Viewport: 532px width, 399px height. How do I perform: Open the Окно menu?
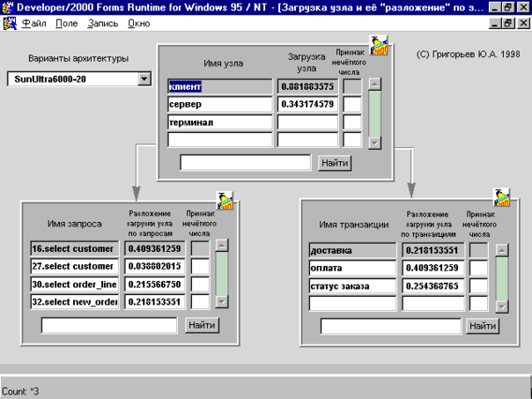[x=139, y=24]
